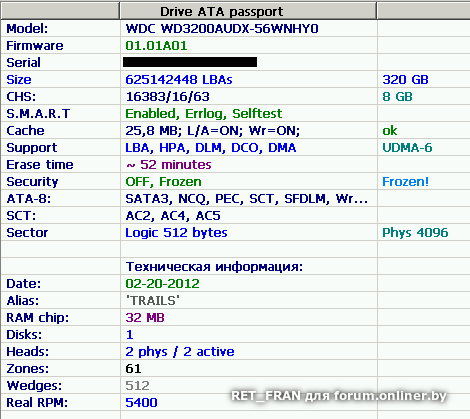Select the RAM chip value '32 MB'
The image size is (470, 419).
(x=145, y=318)
